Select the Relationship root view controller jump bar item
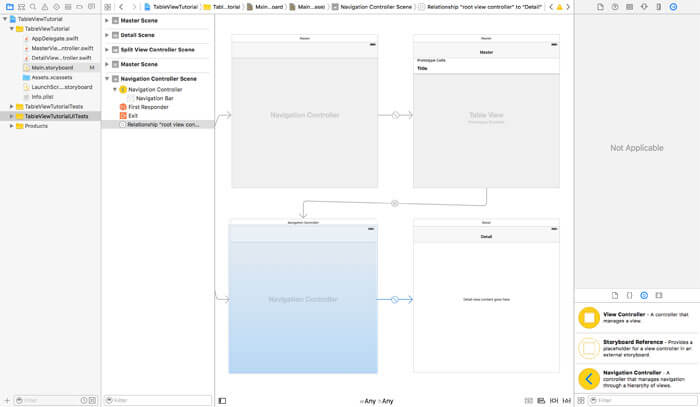Viewport: 700px width, 407px height. [480, 7]
